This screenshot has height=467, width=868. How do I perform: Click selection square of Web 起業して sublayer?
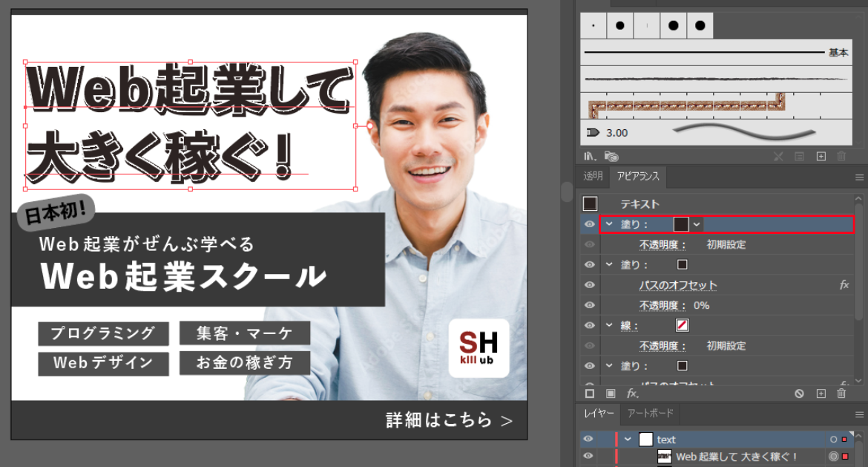(845, 457)
